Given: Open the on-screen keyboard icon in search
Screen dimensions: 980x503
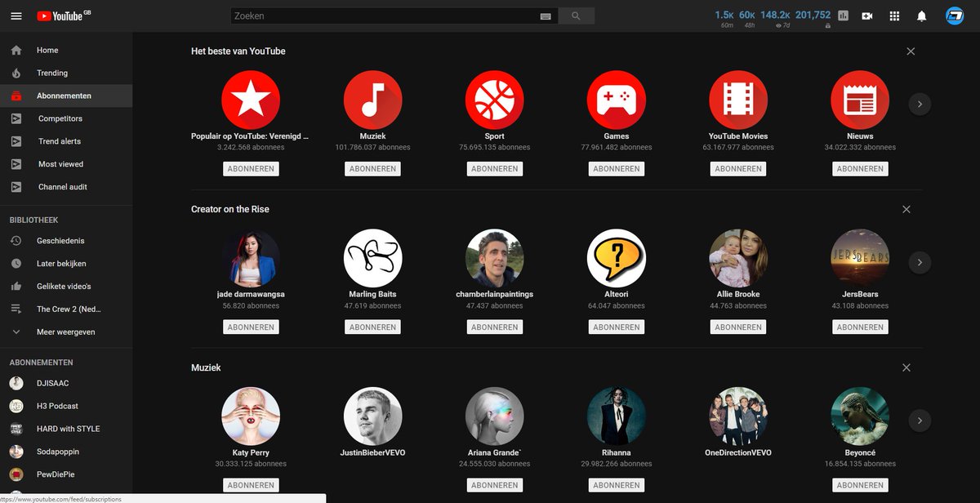Looking at the screenshot, I should [x=546, y=16].
